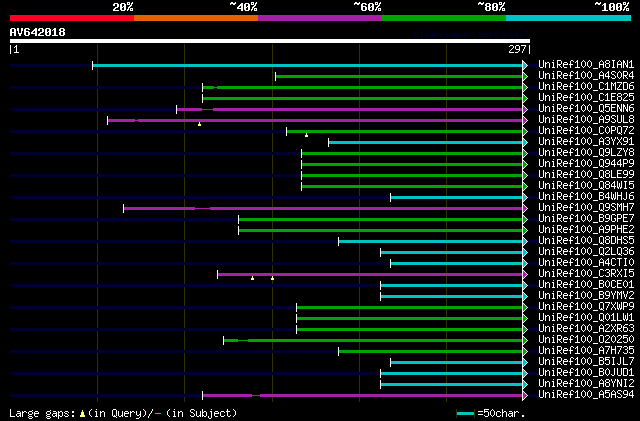Screen dimensions: 640x421
Task: Open hit UniRef100_Q944P9
Action: [x=586, y=164]
